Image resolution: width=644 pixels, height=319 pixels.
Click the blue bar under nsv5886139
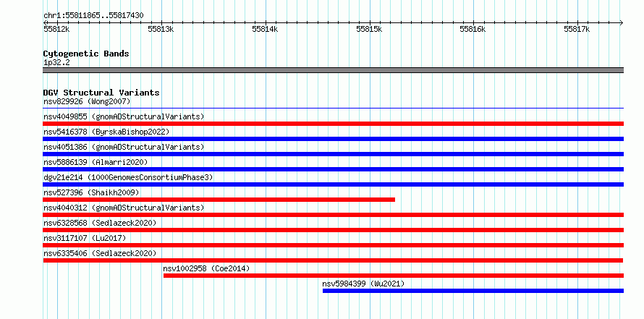pos(334,169)
